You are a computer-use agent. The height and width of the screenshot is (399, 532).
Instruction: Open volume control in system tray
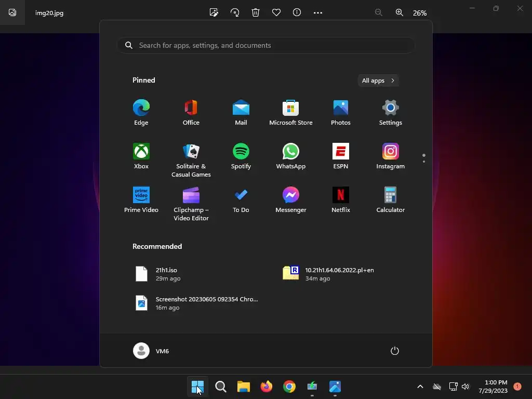465,387
